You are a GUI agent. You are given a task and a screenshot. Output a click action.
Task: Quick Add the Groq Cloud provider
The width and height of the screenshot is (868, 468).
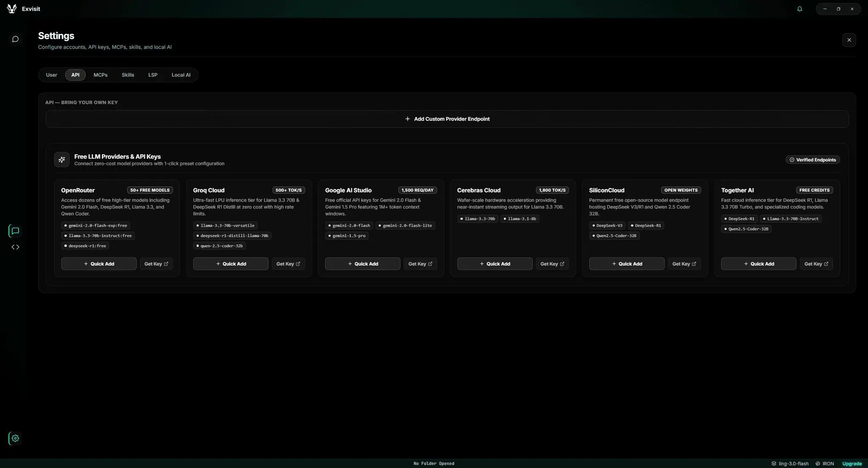click(x=231, y=264)
